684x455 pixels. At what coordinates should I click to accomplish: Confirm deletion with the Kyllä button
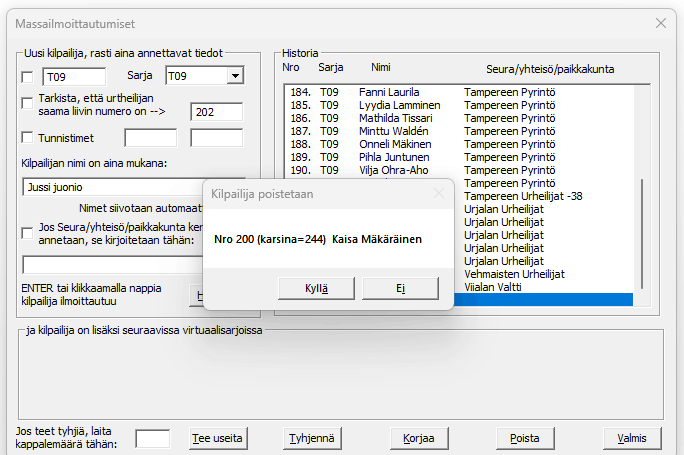317,288
